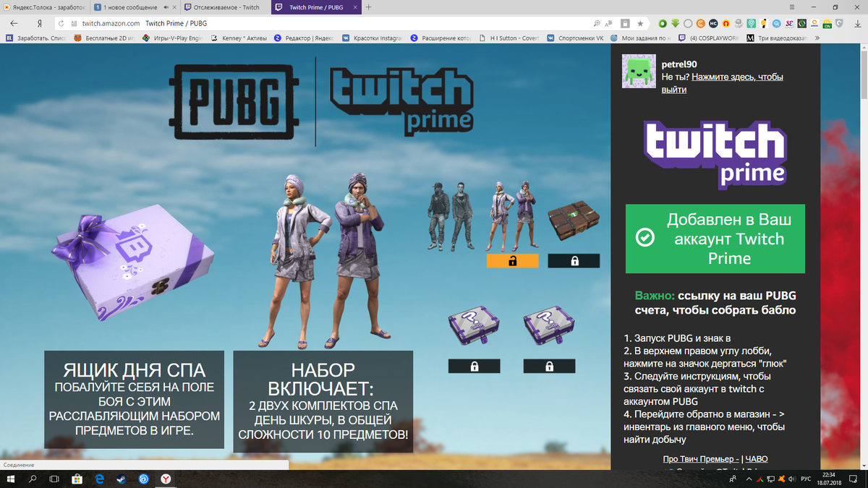Click the purple SE extension icon

tap(789, 23)
